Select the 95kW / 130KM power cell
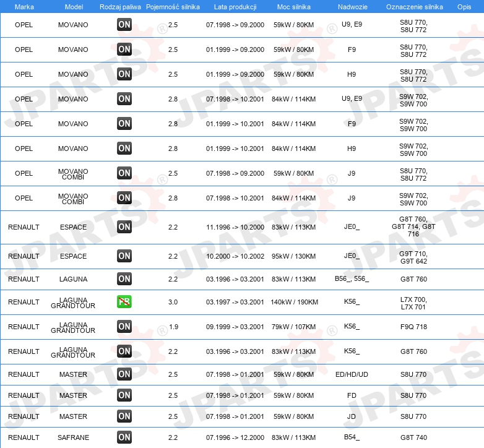484x448 pixels. click(293, 256)
